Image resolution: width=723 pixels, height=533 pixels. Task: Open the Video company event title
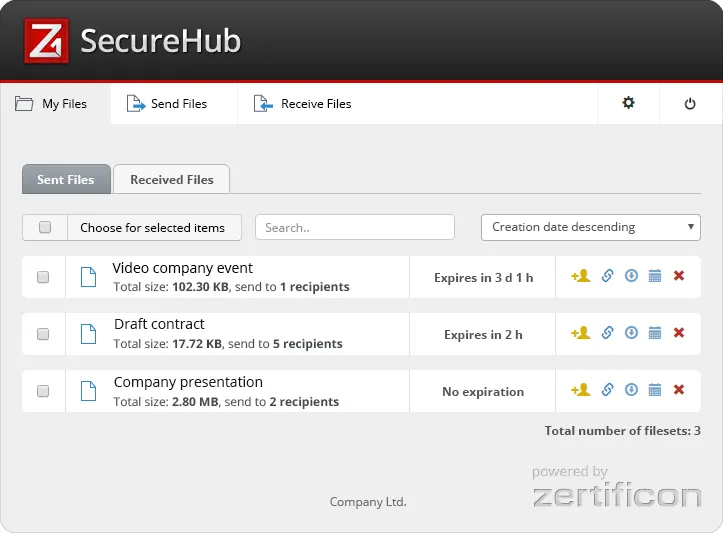tap(183, 268)
